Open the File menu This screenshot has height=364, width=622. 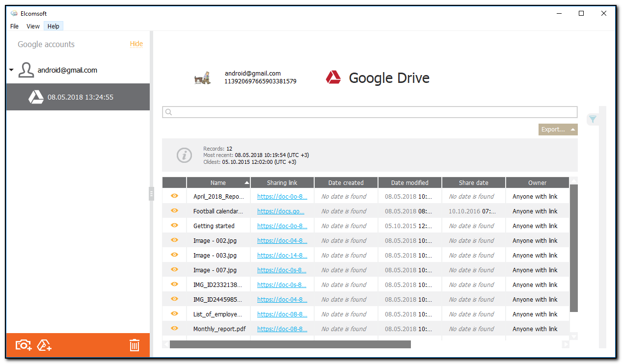14,26
